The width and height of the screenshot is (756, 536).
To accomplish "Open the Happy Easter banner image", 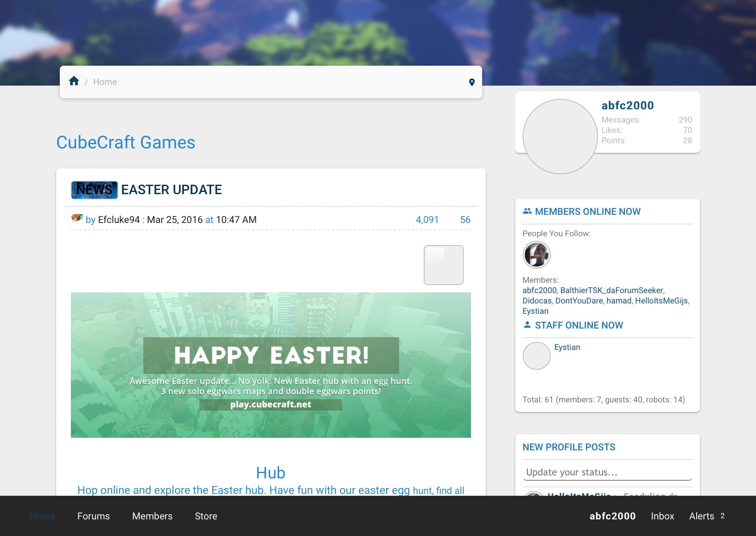I will click(271, 365).
